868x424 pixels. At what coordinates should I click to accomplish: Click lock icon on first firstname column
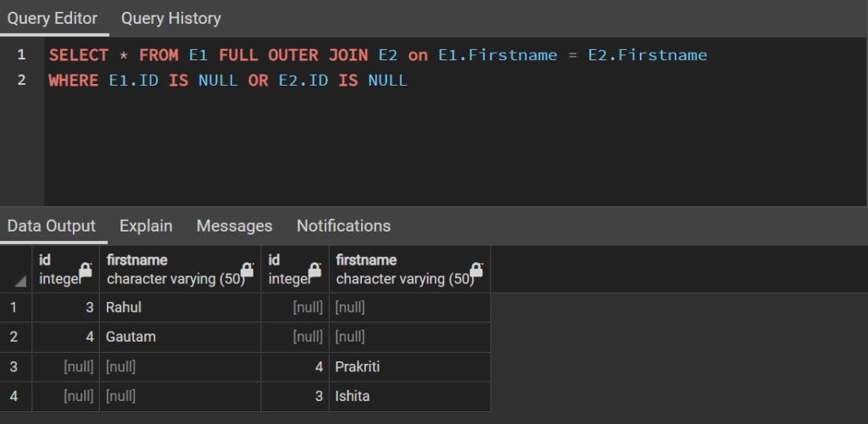point(247,271)
